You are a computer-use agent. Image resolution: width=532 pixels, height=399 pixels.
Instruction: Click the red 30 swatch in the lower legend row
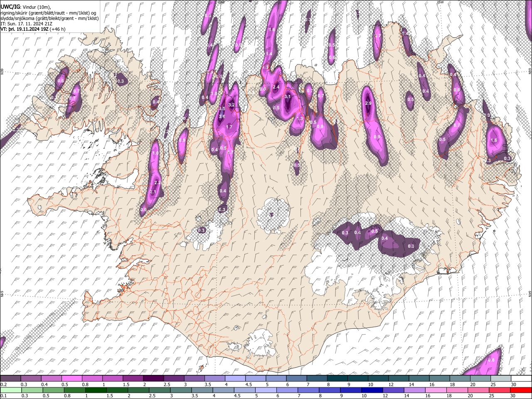521,390
